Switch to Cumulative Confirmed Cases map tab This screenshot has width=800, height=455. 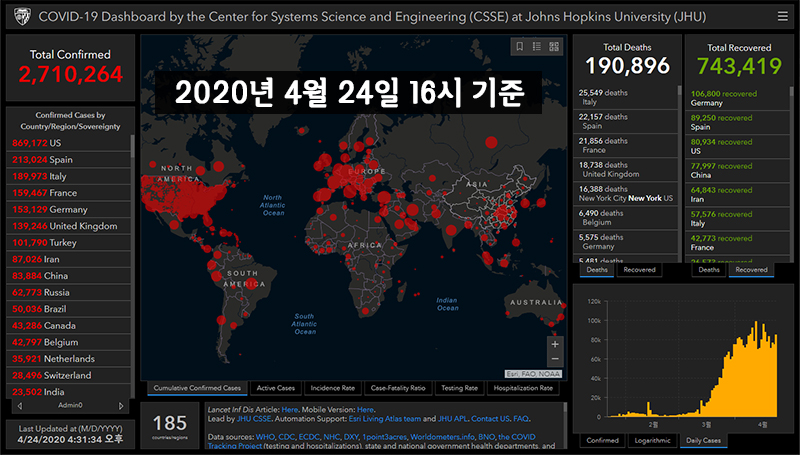197,388
